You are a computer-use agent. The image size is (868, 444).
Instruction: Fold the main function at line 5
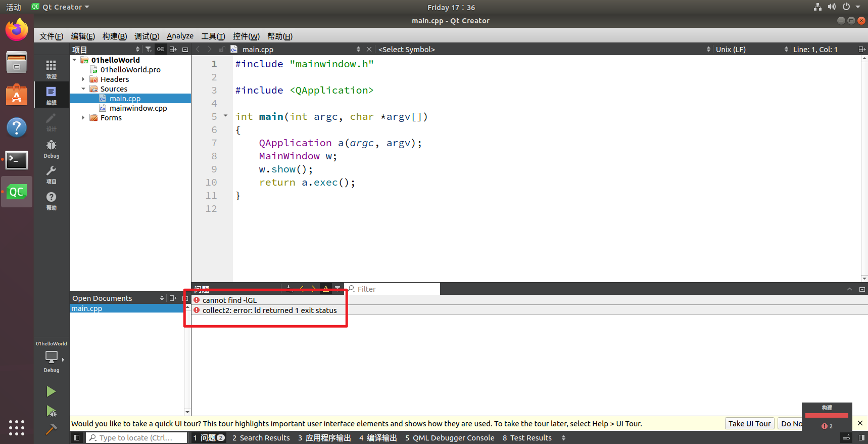pyautogui.click(x=226, y=116)
